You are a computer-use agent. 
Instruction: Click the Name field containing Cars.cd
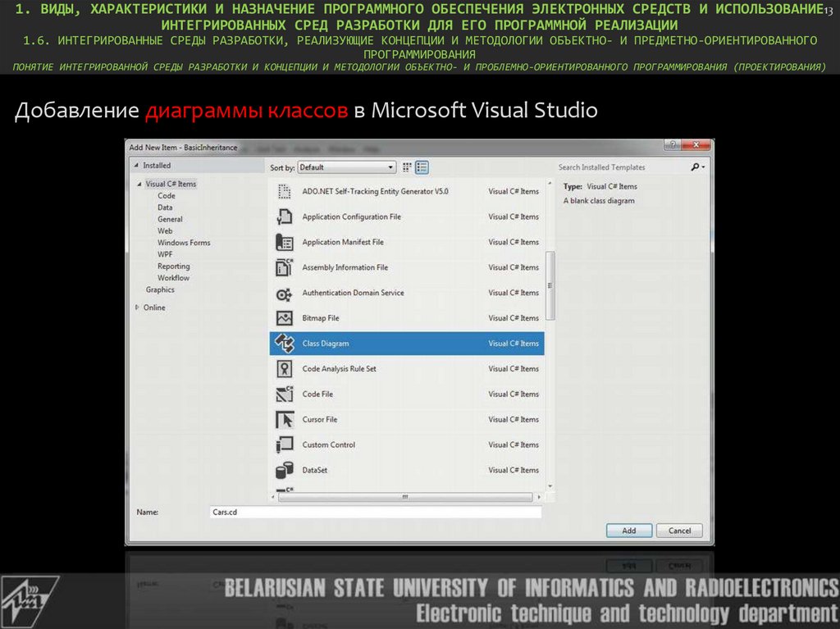(x=375, y=513)
